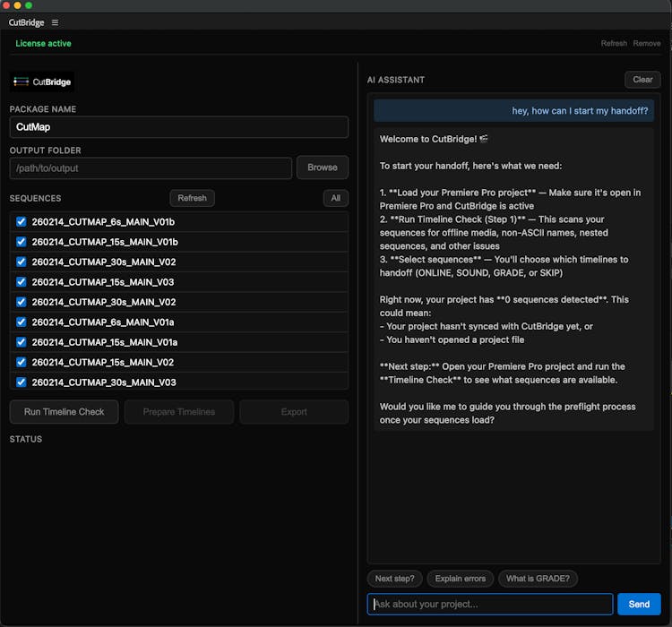672x627 pixels.
Task: Click the CutBridge logo image
Action: [x=42, y=82]
